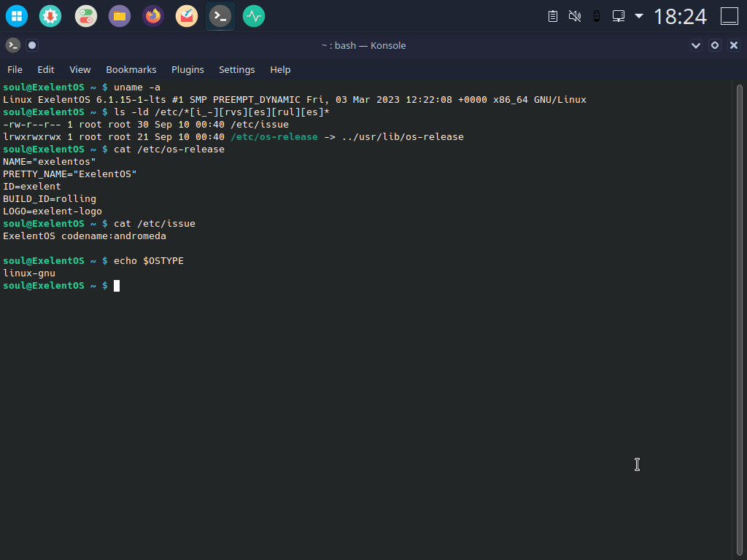Click the /etc/os-release symlink text
This screenshot has width=747, height=560.
tap(274, 137)
